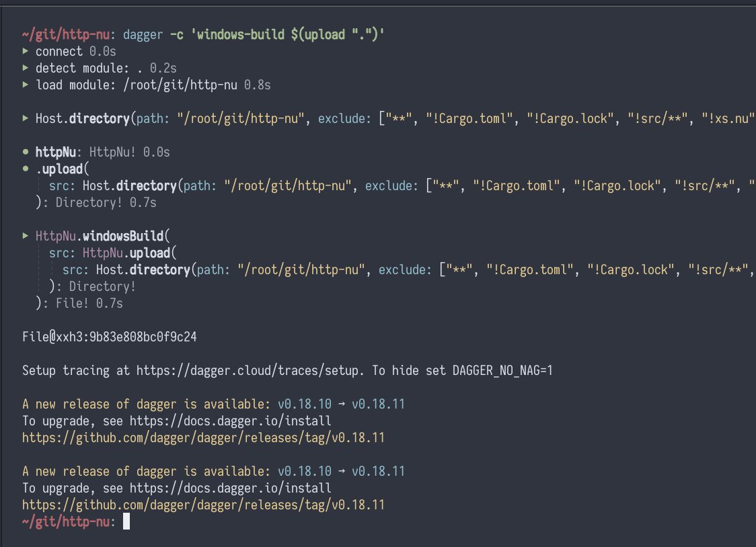Click first 'v0.18.10 → v0.18.11' version text
756x547 pixels.
342,404
